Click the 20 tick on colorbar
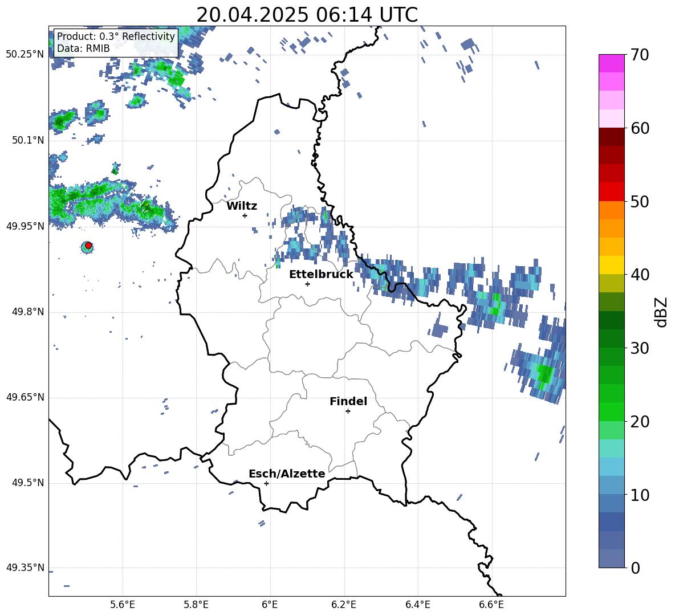The image size is (675, 616). click(640, 421)
